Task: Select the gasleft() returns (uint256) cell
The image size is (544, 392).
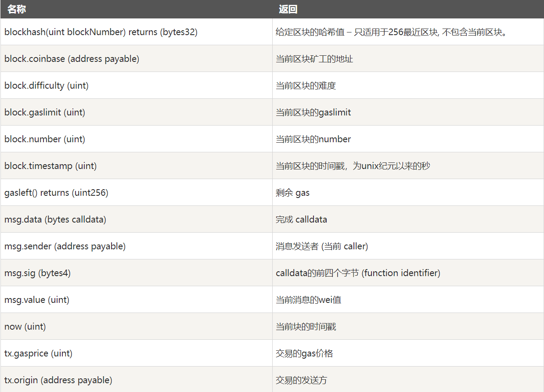Action: tap(56, 193)
